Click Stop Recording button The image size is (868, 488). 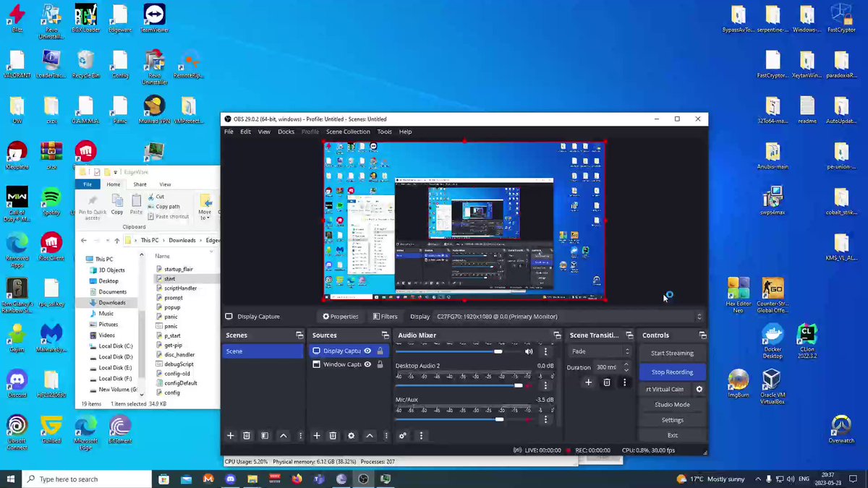pos(672,372)
